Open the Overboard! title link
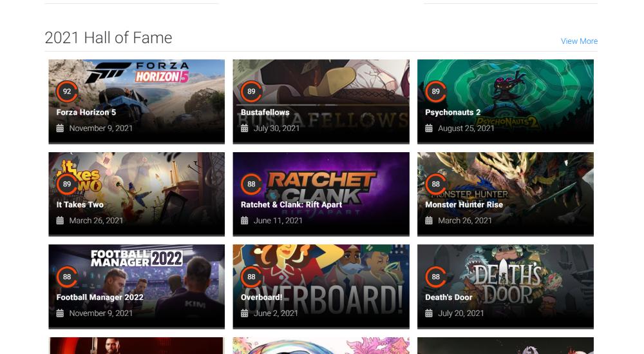Screen dimensions: 644x354 [x=261, y=297]
